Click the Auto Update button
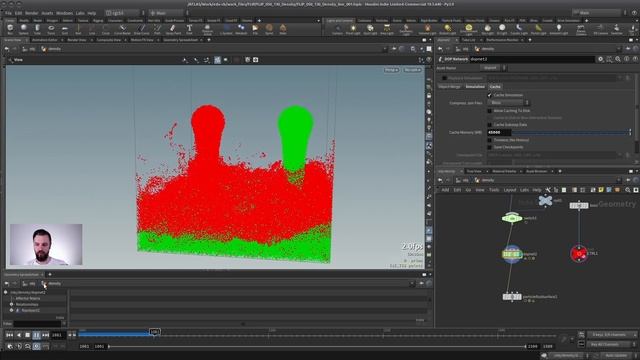Image resolution: width=640 pixels, height=360 pixels. [616, 356]
